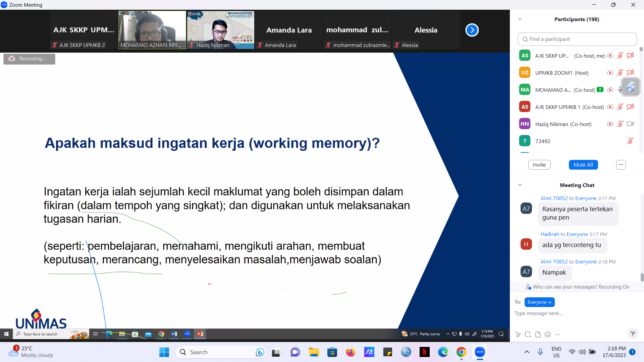This screenshot has height=362, width=644.
Task: Select Amanda Lara participant tile
Action: coord(289,30)
